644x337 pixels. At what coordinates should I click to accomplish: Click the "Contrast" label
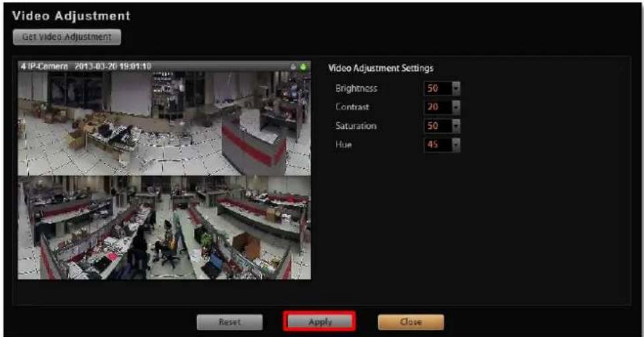tap(352, 107)
